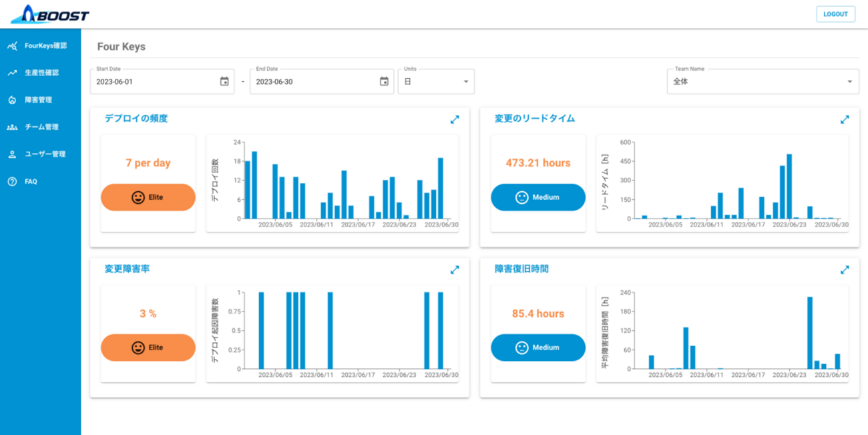Click the LOGOUT button
The image size is (868, 435).
click(835, 14)
